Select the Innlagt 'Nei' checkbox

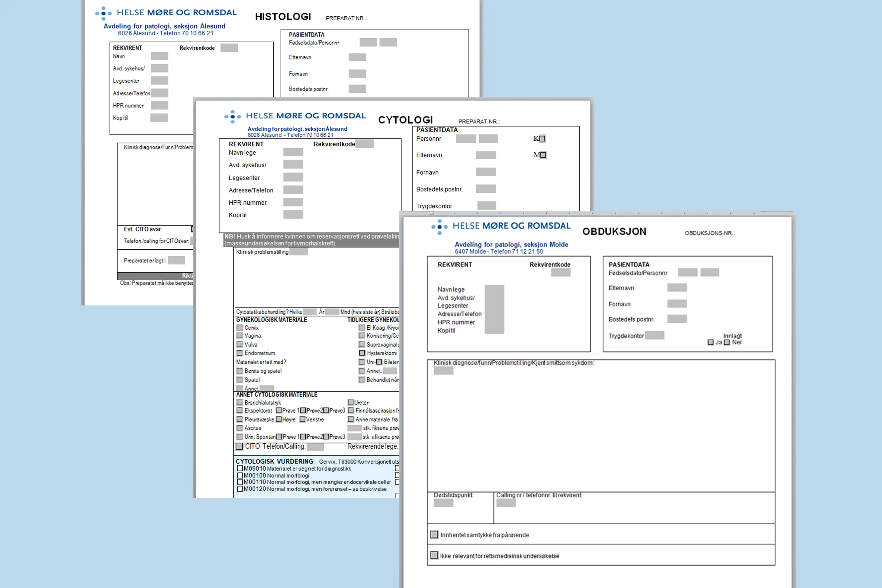pyautogui.click(x=727, y=342)
